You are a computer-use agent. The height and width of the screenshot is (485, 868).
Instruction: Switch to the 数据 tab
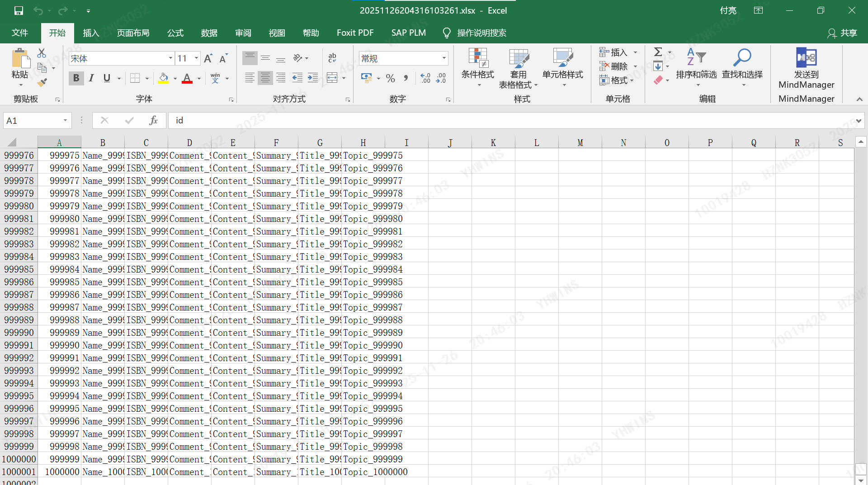coord(209,33)
